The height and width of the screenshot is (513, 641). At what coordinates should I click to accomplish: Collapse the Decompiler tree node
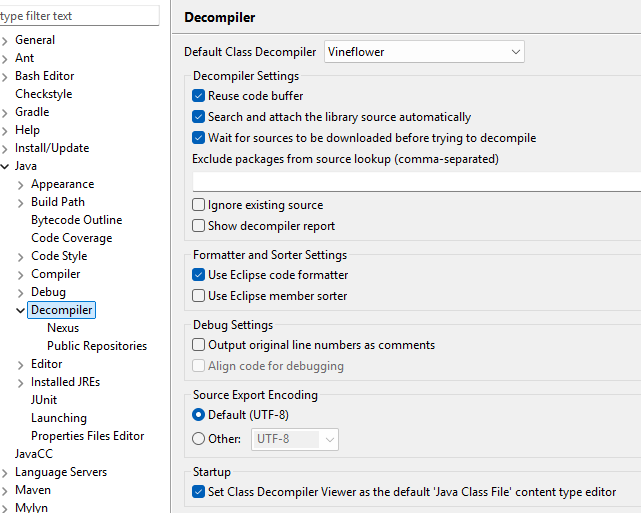point(21,310)
